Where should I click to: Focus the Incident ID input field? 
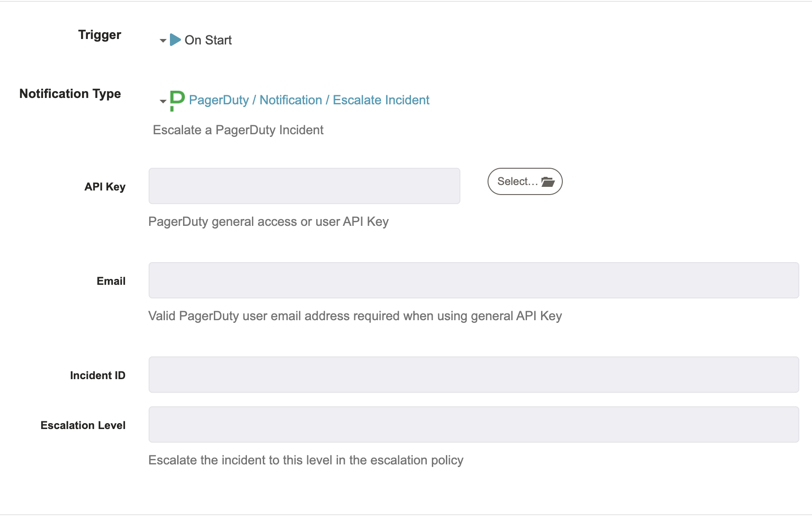pos(474,375)
